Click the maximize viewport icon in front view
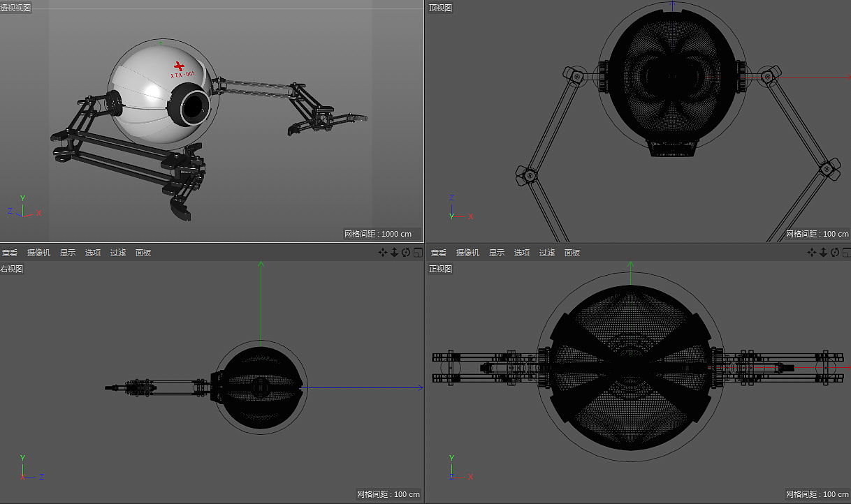This screenshot has width=851, height=504. [847, 253]
